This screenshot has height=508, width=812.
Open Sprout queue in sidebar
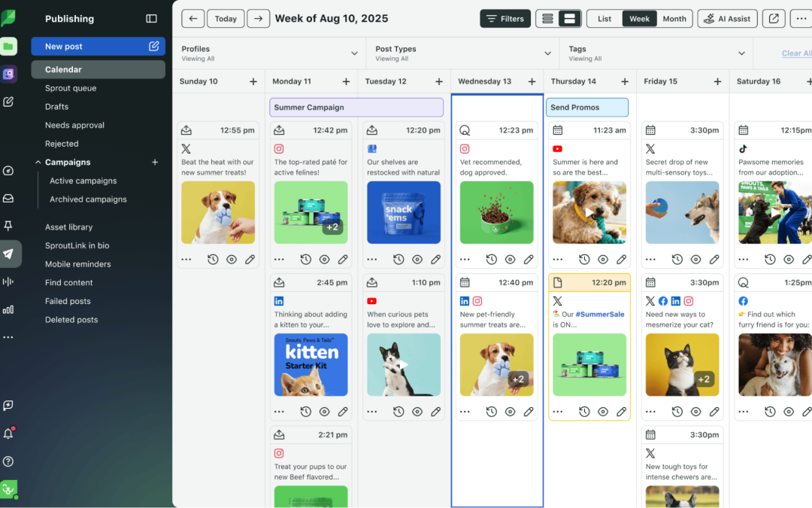pos(71,88)
